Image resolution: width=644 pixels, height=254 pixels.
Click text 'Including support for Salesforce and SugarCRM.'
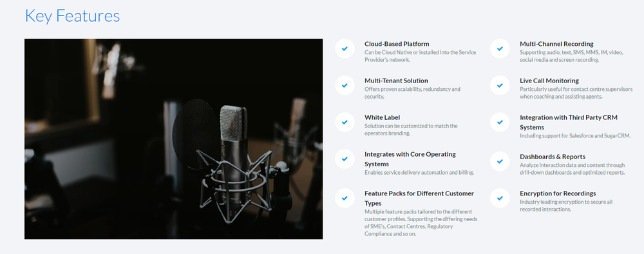575,135
